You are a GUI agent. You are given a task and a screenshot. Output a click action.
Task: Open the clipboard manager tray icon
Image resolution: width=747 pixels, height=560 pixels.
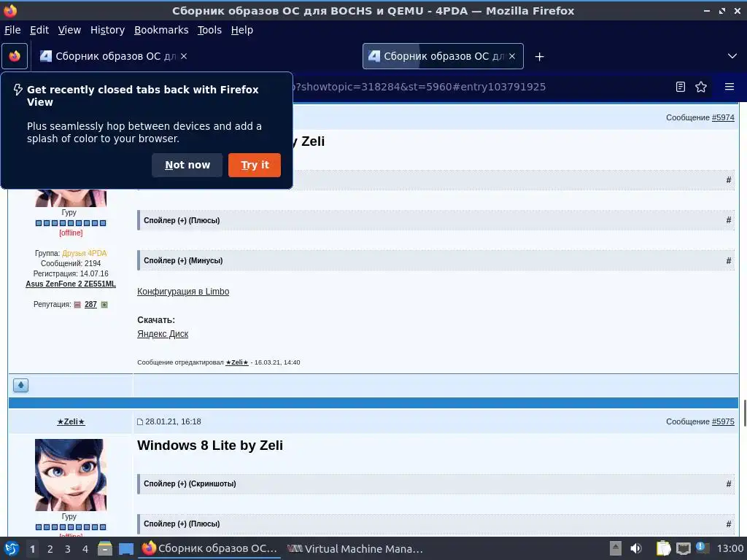pyautogui.click(x=663, y=548)
